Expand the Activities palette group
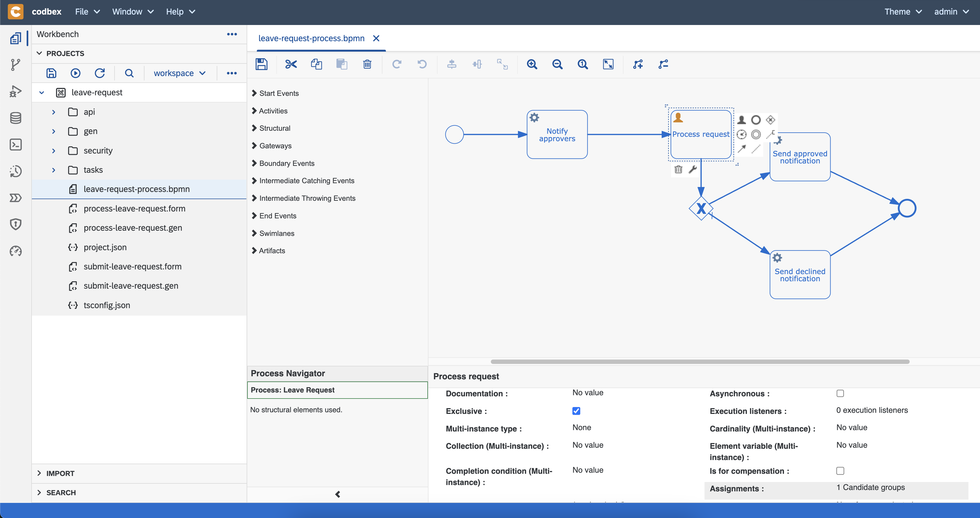 click(270, 111)
